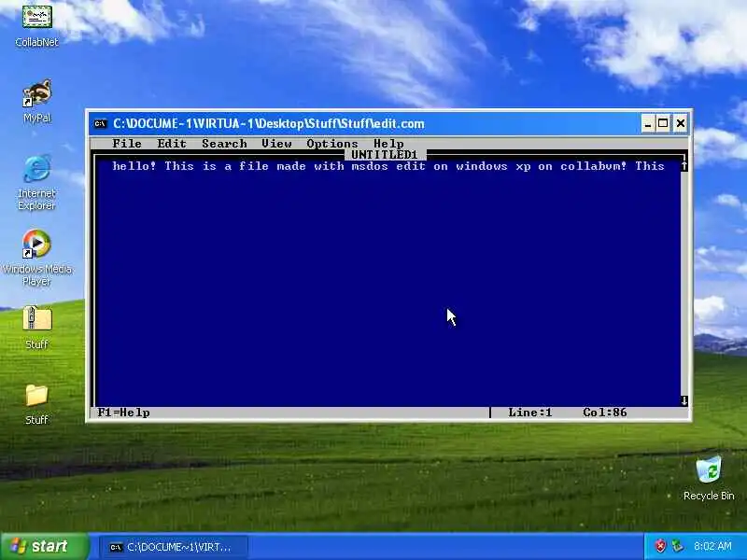Click the word 'msdos' in the editor
Viewport: 747px width, 560px height.
(370, 166)
